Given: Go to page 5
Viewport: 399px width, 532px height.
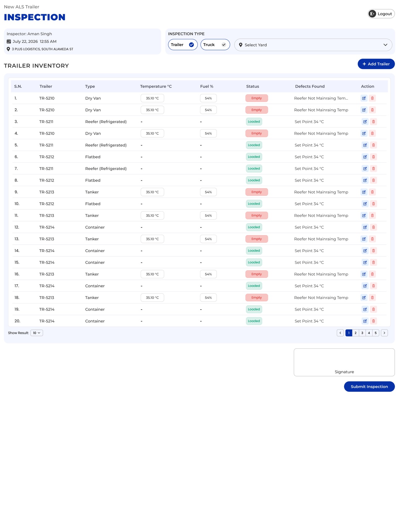Looking at the screenshot, I should [x=376, y=333].
